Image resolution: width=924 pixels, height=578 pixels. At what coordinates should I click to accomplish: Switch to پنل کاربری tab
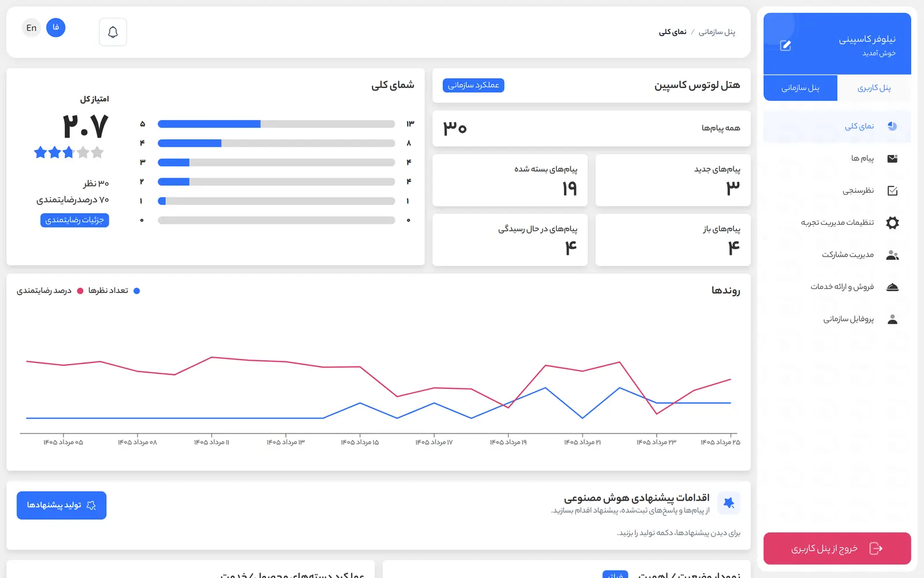tap(874, 88)
